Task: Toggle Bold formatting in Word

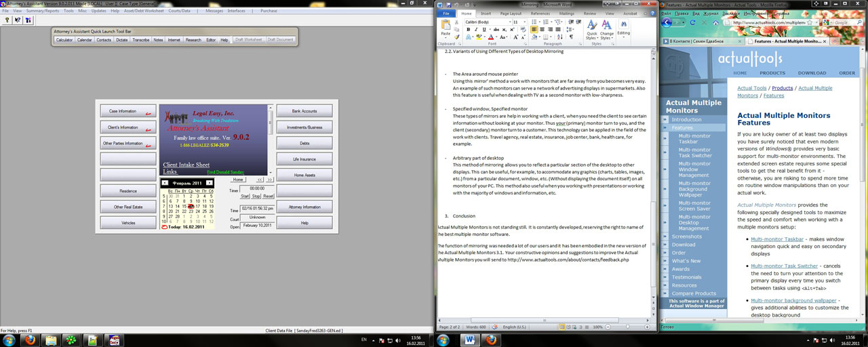Action: pyautogui.click(x=469, y=29)
